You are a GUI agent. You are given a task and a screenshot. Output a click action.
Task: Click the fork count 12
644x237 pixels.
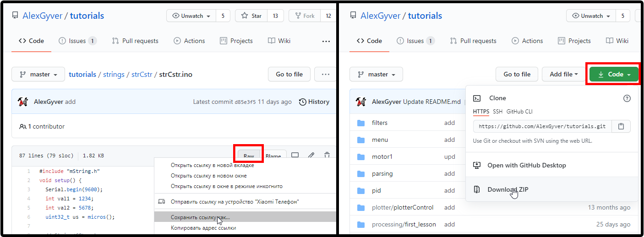tap(328, 16)
